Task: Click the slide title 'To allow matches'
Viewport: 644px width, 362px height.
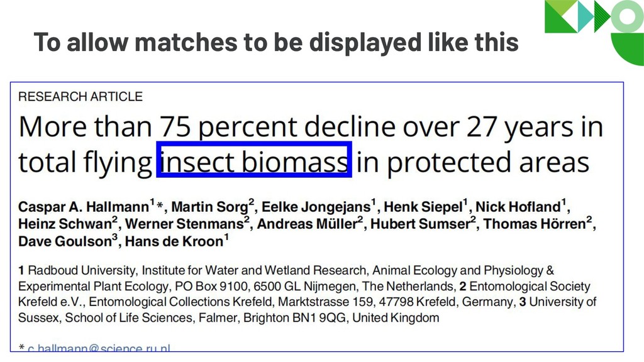Action: tap(276, 42)
